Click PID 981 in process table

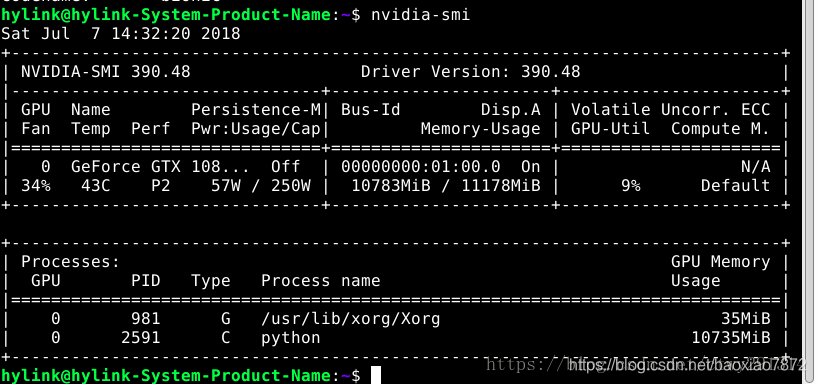tap(145, 318)
